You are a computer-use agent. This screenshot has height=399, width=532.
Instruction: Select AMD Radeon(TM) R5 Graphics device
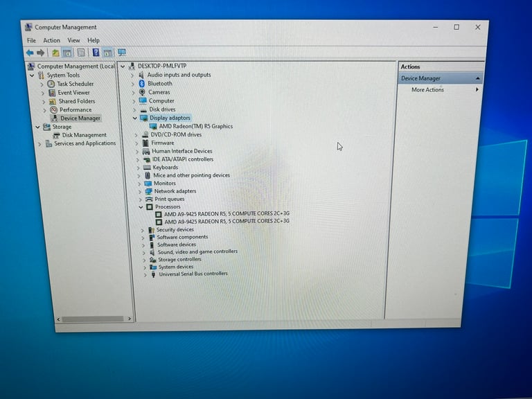pyautogui.click(x=196, y=126)
